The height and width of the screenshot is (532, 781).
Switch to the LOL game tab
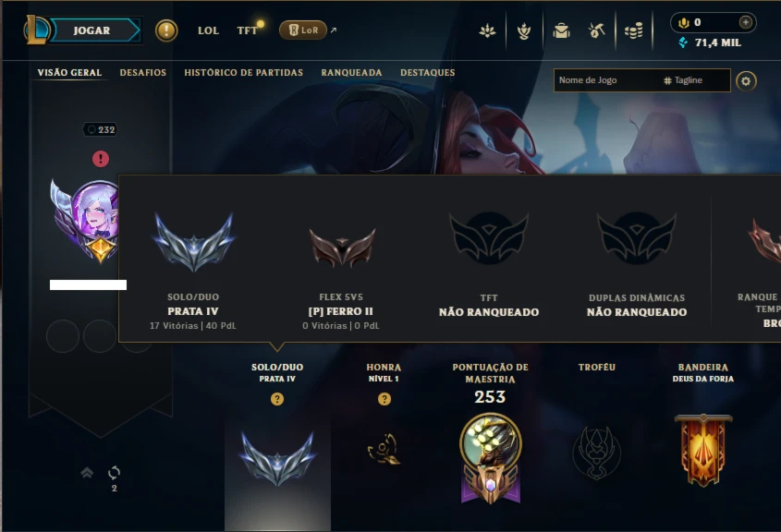coord(208,30)
